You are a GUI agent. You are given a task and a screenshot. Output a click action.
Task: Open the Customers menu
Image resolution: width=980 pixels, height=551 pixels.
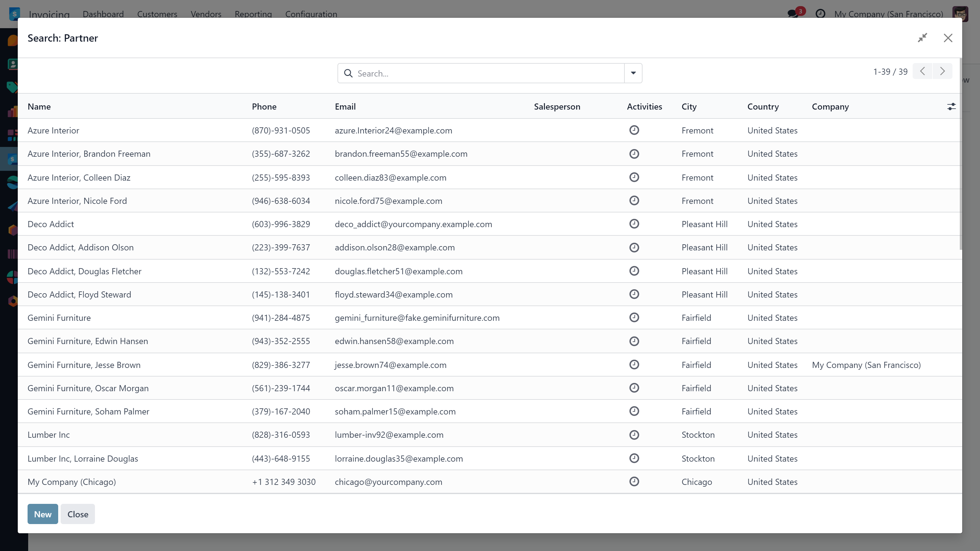click(157, 14)
